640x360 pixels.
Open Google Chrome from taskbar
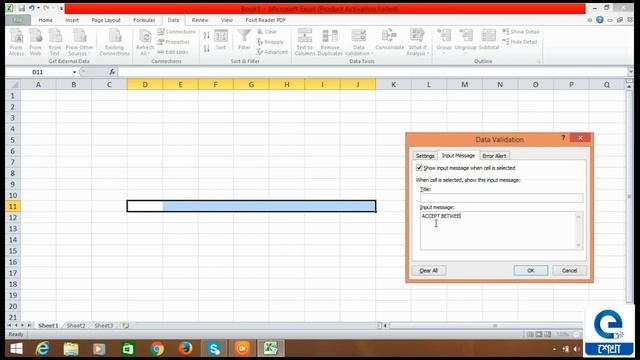[x=157, y=349]
